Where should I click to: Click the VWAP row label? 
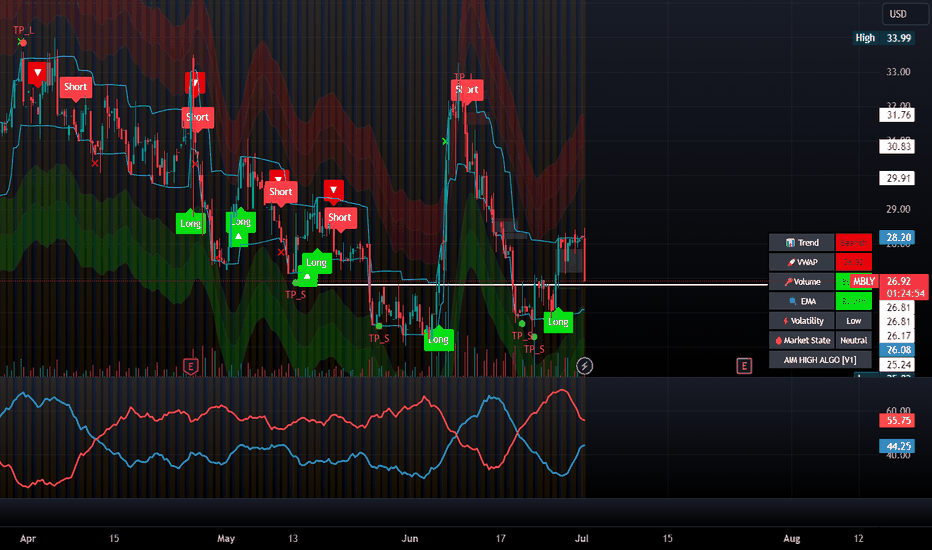(802, 262)
